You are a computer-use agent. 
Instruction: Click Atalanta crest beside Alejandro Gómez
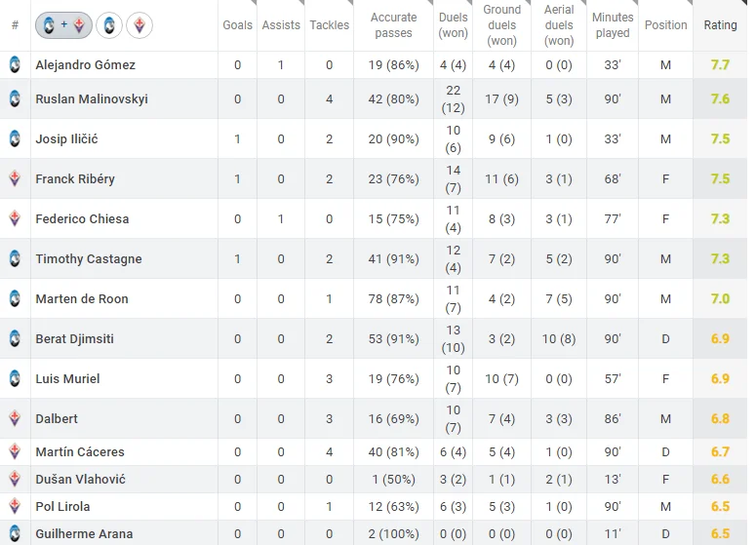pyautogui.click(x=15, y=65)
